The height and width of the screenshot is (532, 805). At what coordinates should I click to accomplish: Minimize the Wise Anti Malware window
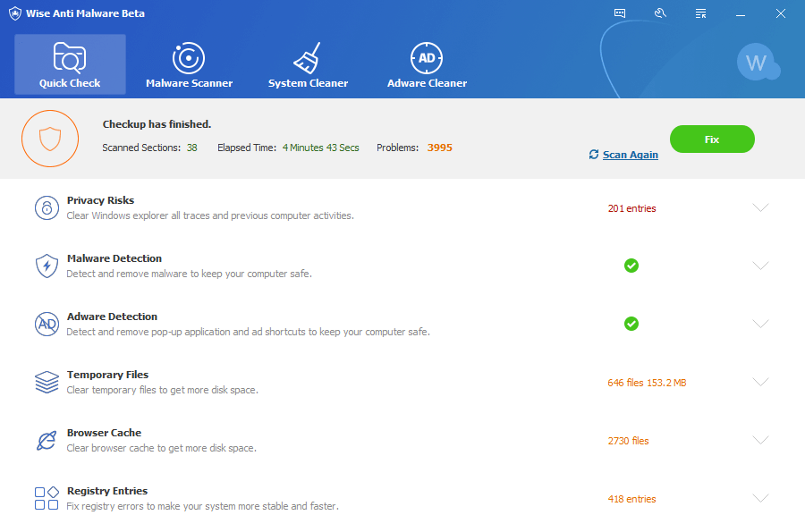pos(741,13)
